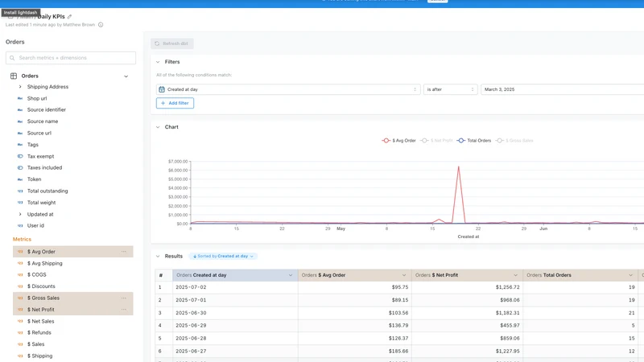Select the Source name dimension
This screenshot has height=362, width=644.
point(43,121)
